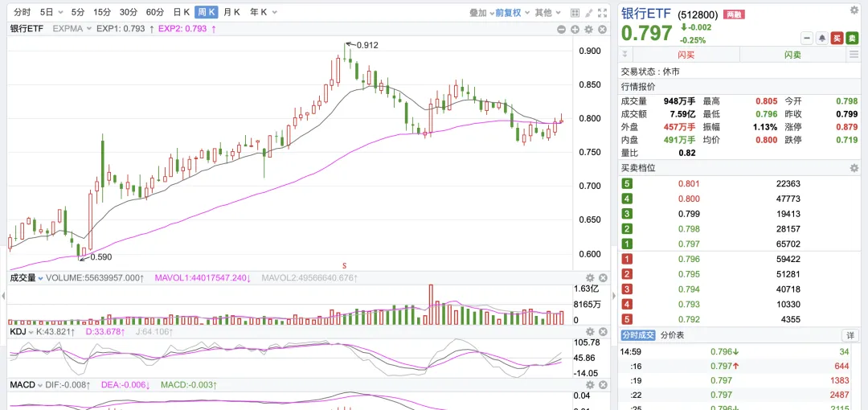
Task: Open the hamburger menu right of 闪卖
Action: [854, 55]
